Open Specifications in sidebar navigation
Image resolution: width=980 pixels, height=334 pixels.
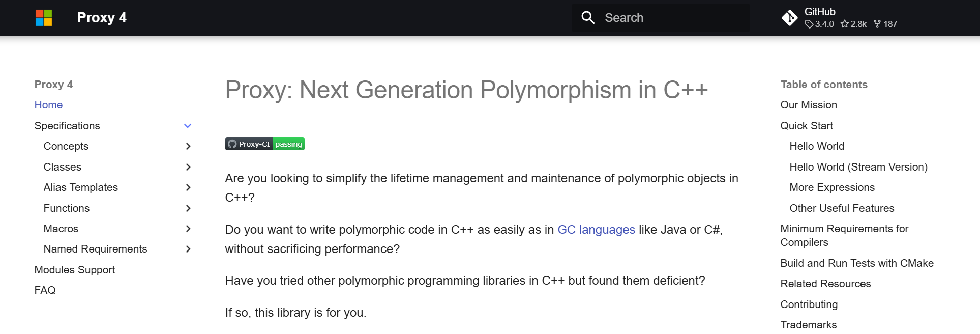[x=67, y=126]
